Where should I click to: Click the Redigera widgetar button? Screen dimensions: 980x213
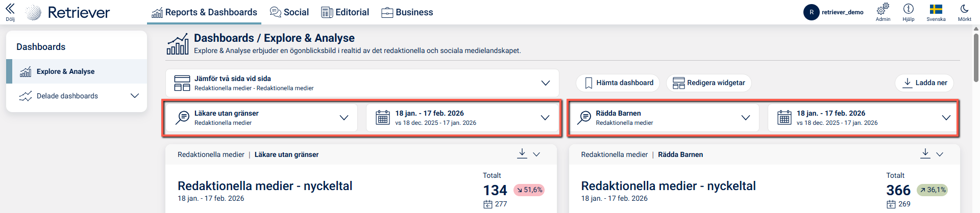(708, 83)
